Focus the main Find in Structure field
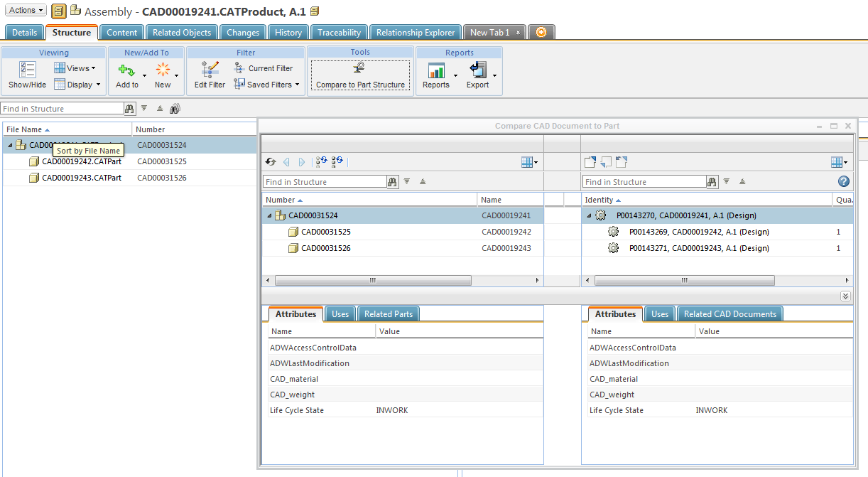The image size is (868, 477). [x=63, y=109]
